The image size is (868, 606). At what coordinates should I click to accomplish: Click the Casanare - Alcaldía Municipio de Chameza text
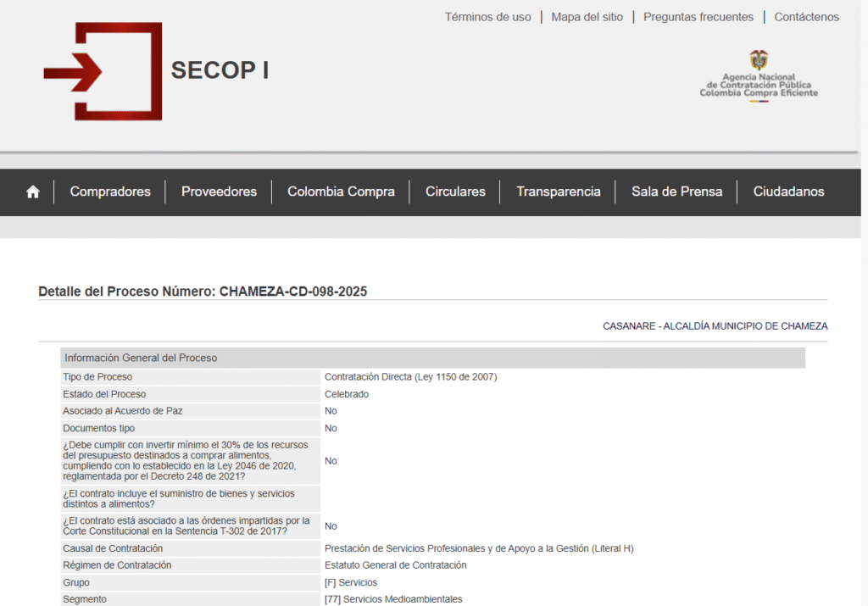point(715,326)
